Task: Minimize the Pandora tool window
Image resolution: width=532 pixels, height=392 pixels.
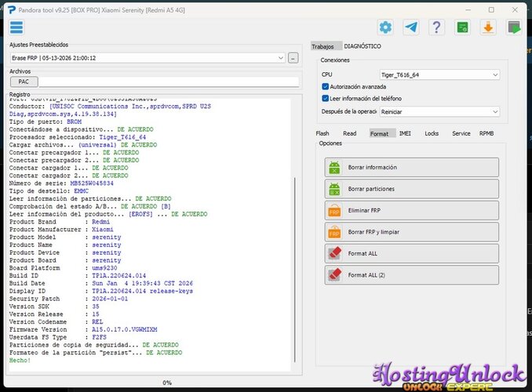Action: (x=468, y=10)
